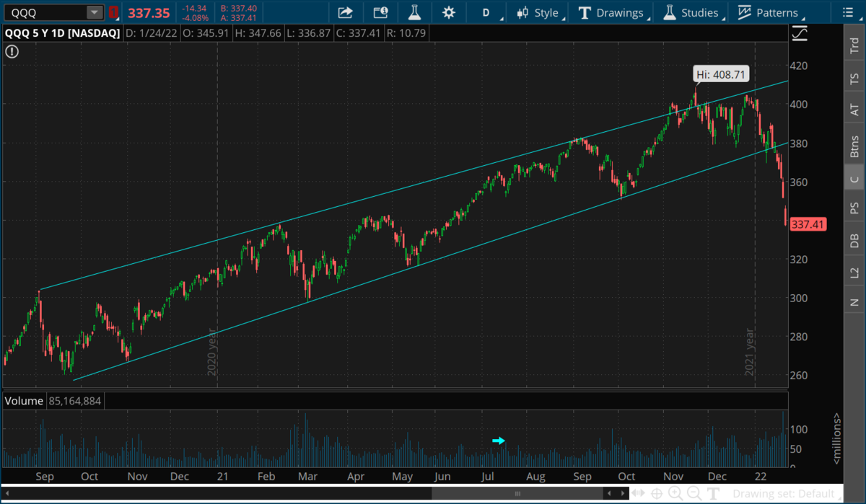This screenshot has height=504, width=866.
Task: Click the horizontal expand arrows icon in bottom bar
Action: [638, 494]
